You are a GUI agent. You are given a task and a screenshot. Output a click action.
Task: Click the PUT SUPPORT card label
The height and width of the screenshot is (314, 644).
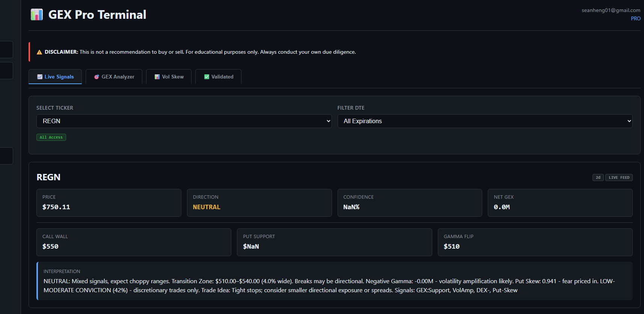pos(259,237)
